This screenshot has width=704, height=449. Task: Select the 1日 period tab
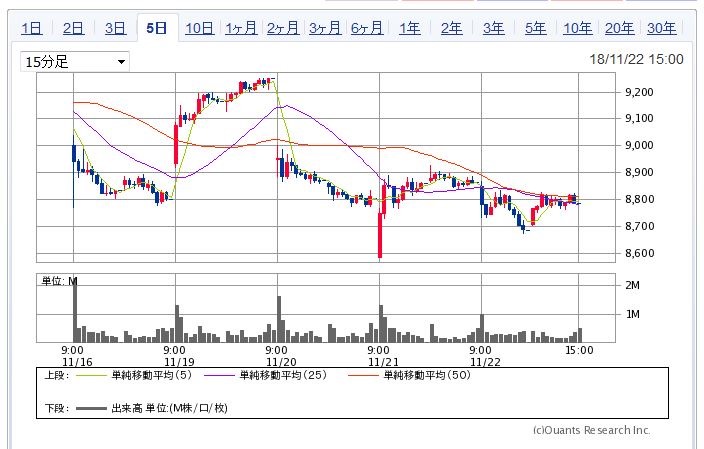[x=32, y=28]
